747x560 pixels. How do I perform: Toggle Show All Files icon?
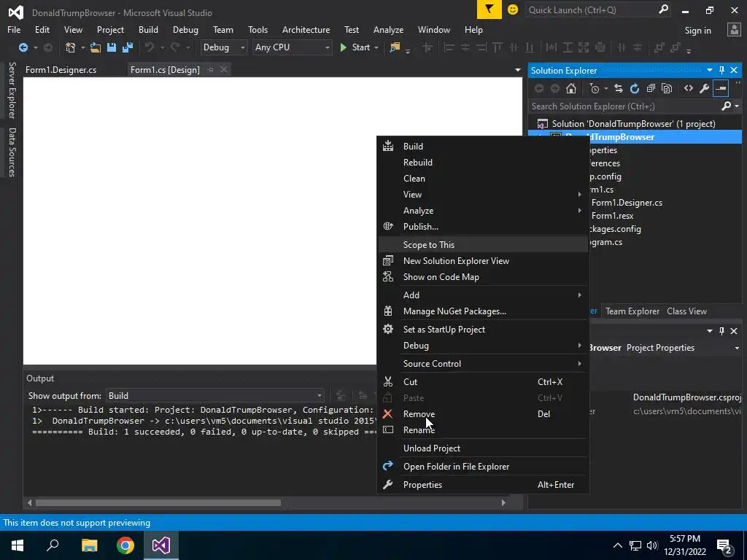pos(667,88)
